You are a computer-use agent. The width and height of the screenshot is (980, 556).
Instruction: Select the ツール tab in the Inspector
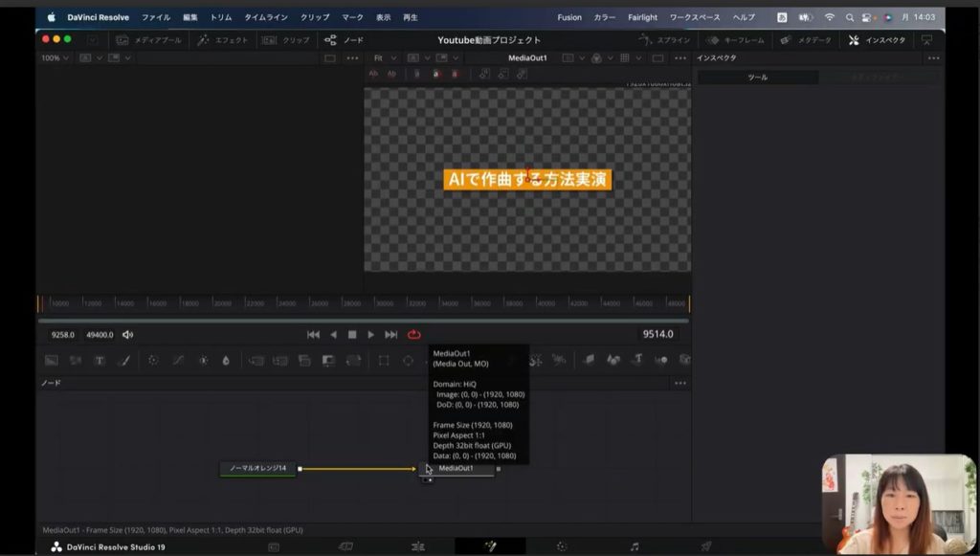(x=757, y=78)
